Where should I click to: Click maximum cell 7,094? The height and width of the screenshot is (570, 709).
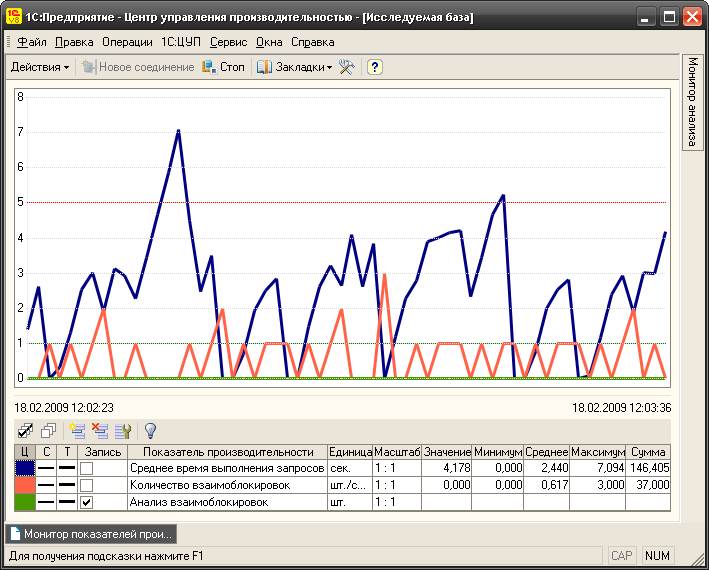coord(598,468)
